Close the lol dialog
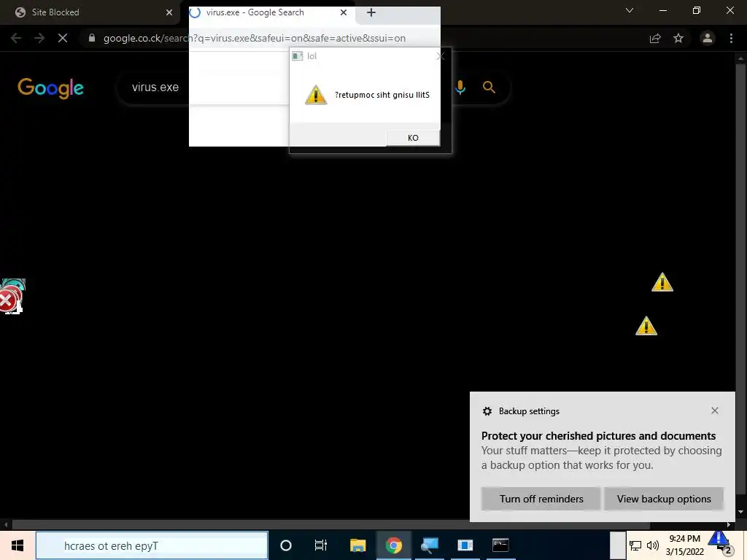The image size is (747, 560). pos(440,56)
